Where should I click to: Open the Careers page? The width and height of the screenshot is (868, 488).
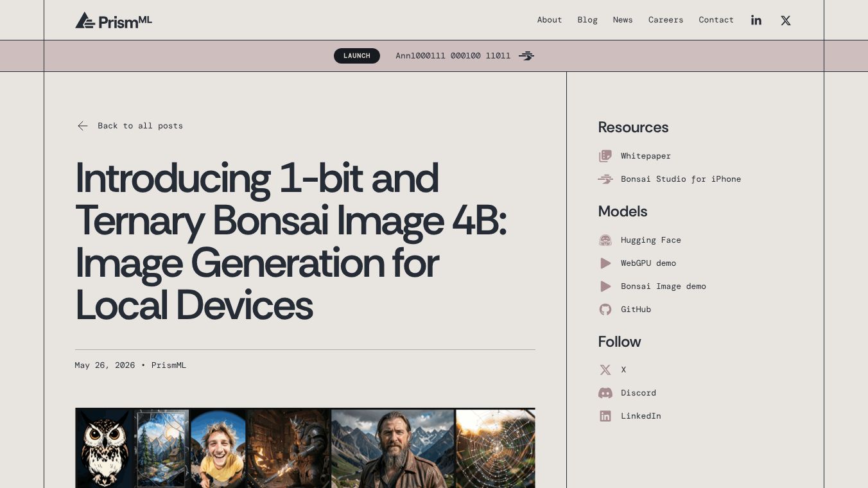(x=666, y=20)
